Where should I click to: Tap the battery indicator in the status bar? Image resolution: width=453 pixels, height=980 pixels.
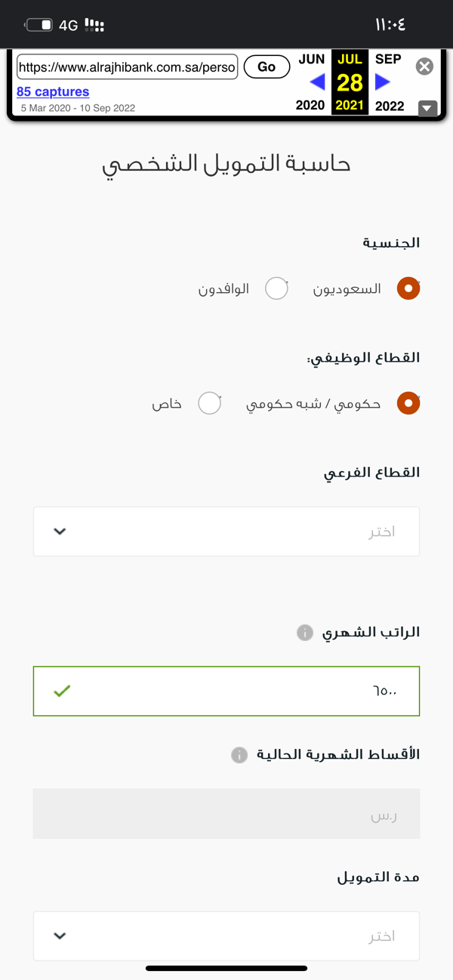pos(39,25)
